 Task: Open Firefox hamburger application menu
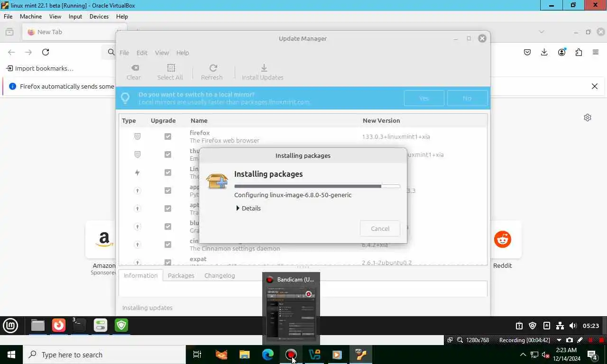(x=596, y=52)
